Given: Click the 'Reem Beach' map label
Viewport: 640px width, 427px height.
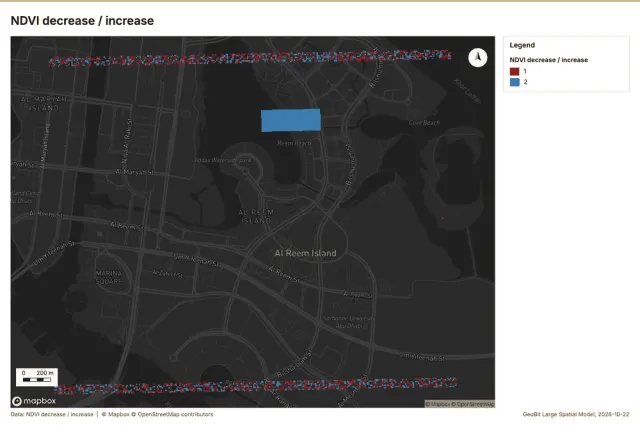Looking at the screenshot, I should click(x=294, y=143).
